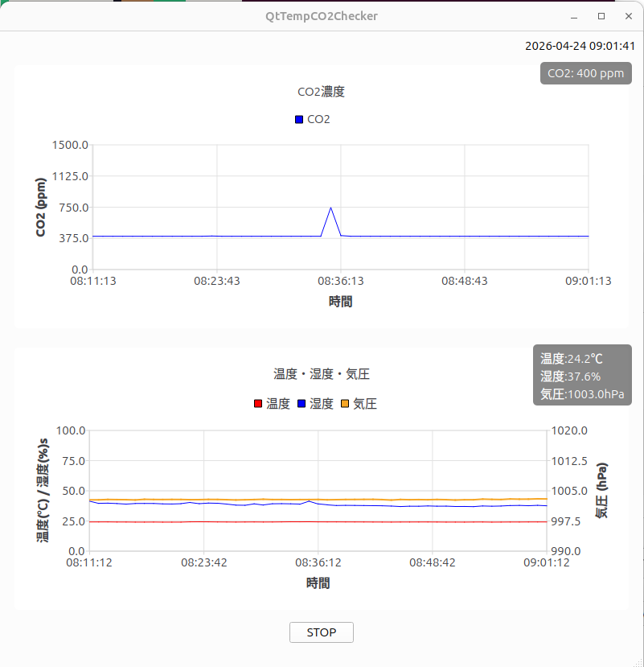Click the QtTempCO2Checker window title
The width and height of the screenshot is (644, 667).
(x=322, y=16)
